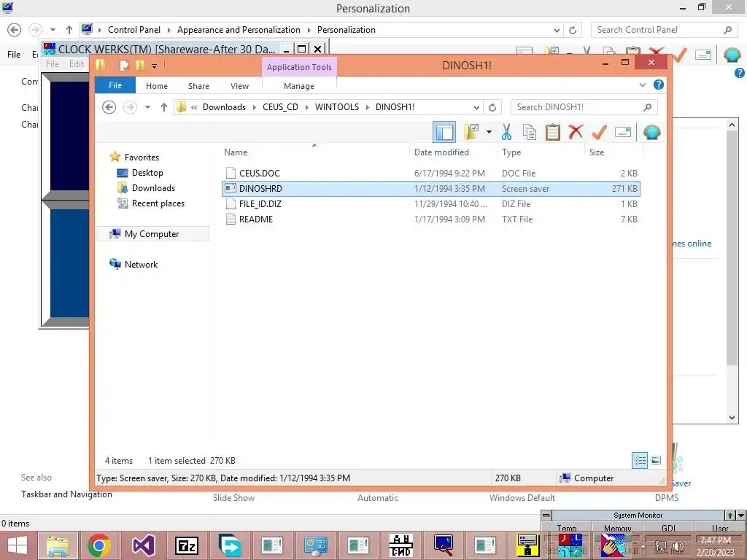Click the Control Panel breadcrumb in Personalization
Viewport: 747px width, 560px height.
pyautogui.click(x=134, y=30)
